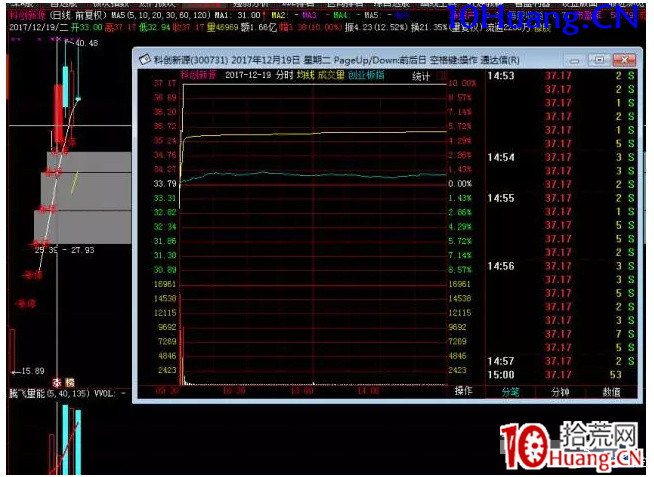654x477 pixels.
Task: Click the 创业板指 index legend
Action: [366, 75]
